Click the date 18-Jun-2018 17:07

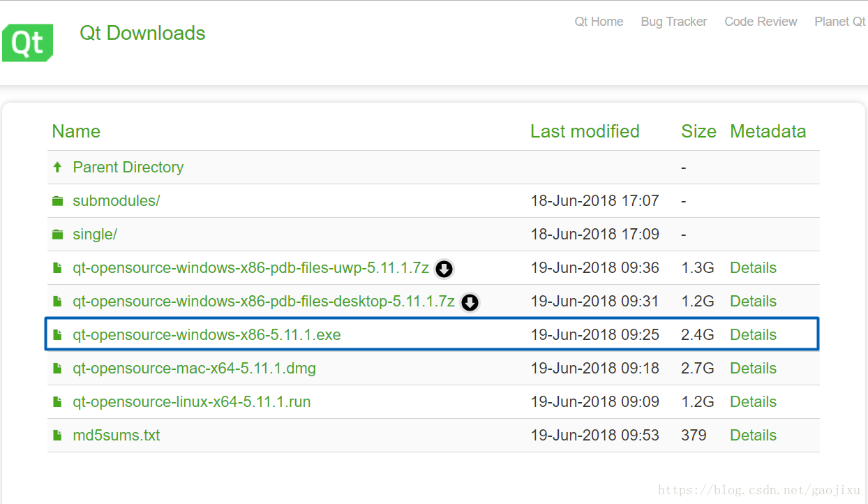click(594, 201)
